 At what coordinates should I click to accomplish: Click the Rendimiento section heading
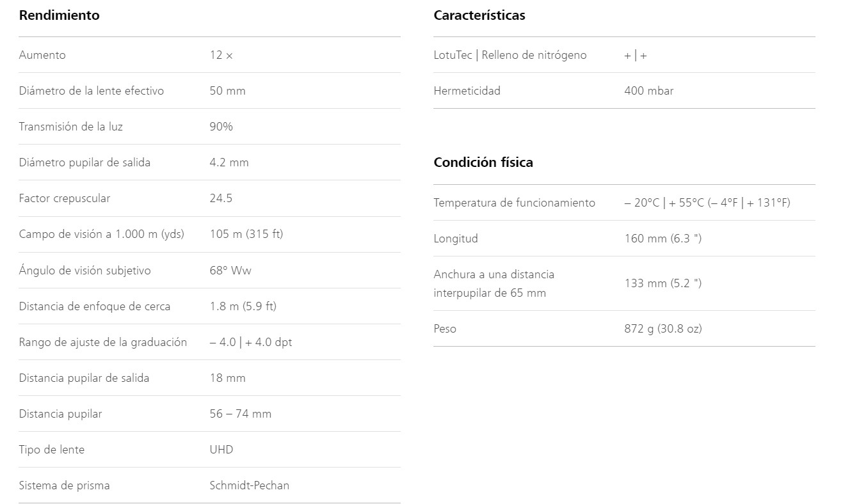(59, 15)
